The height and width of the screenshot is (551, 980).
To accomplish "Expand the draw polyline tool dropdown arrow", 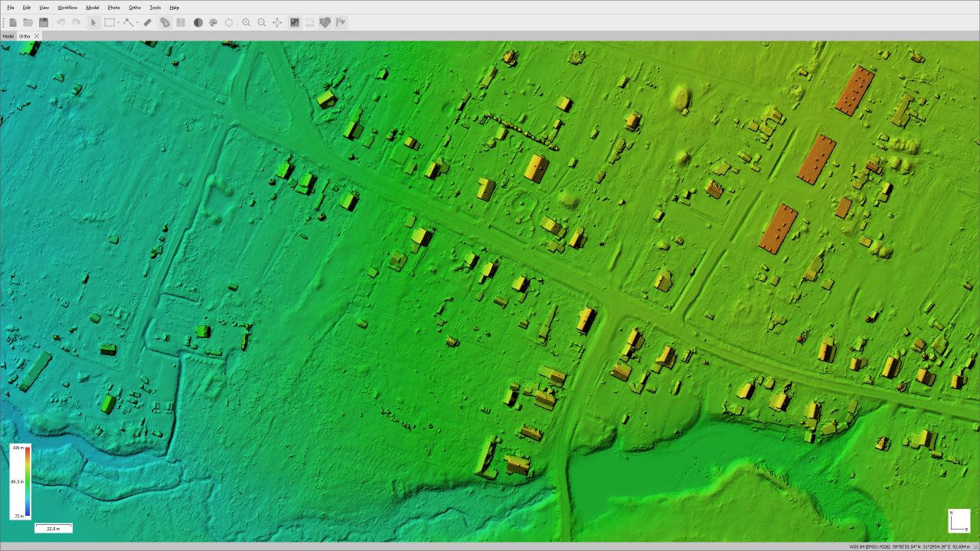I will (137, 23).
